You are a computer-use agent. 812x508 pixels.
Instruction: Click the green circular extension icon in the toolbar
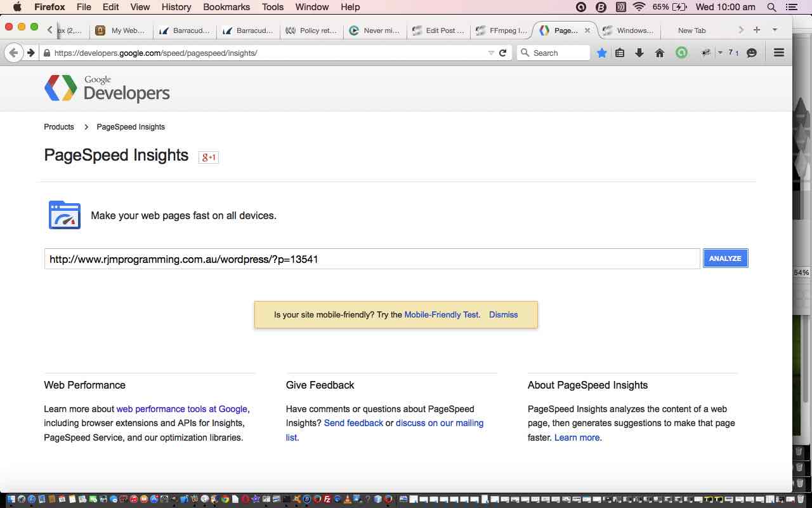681,53
